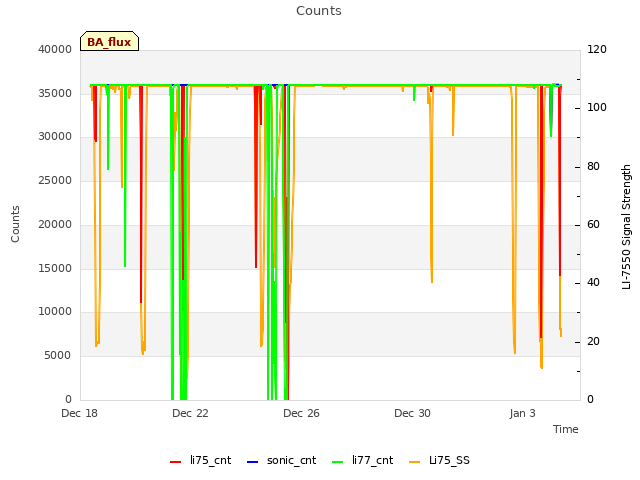Click the 20 right axis tick label
640x480 pixels.
(593, 342)
